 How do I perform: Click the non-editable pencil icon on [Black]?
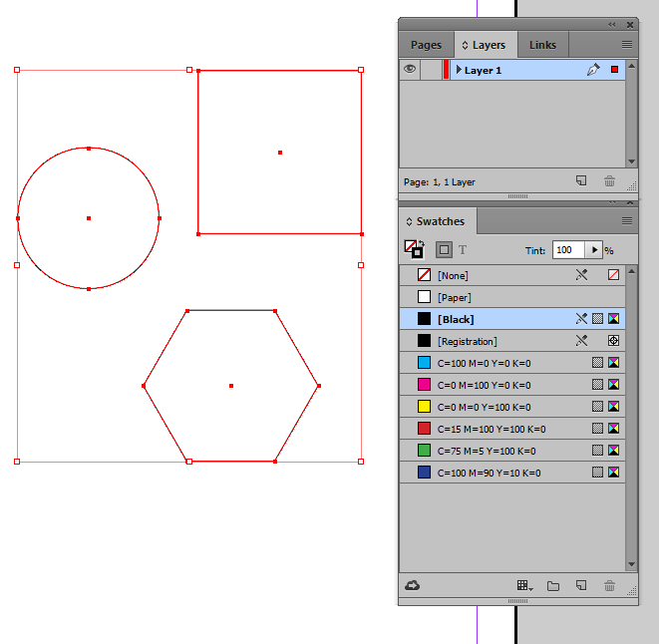pos(581,319)
